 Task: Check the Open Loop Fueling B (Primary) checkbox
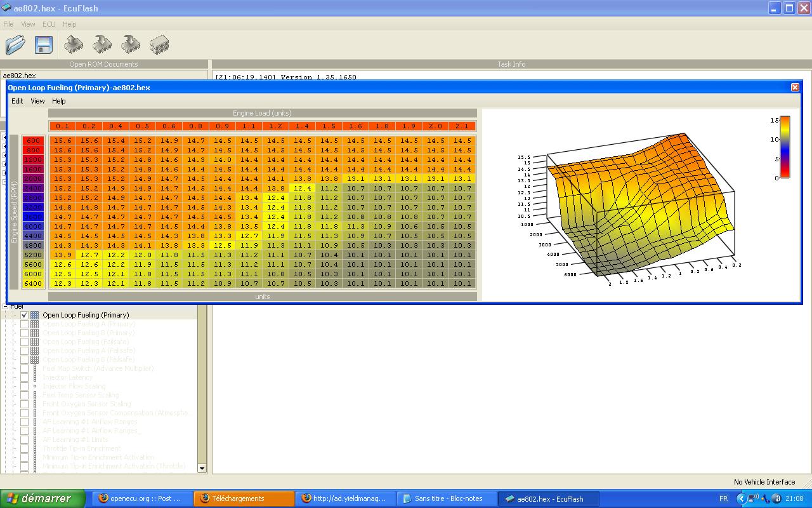[24, 333]
